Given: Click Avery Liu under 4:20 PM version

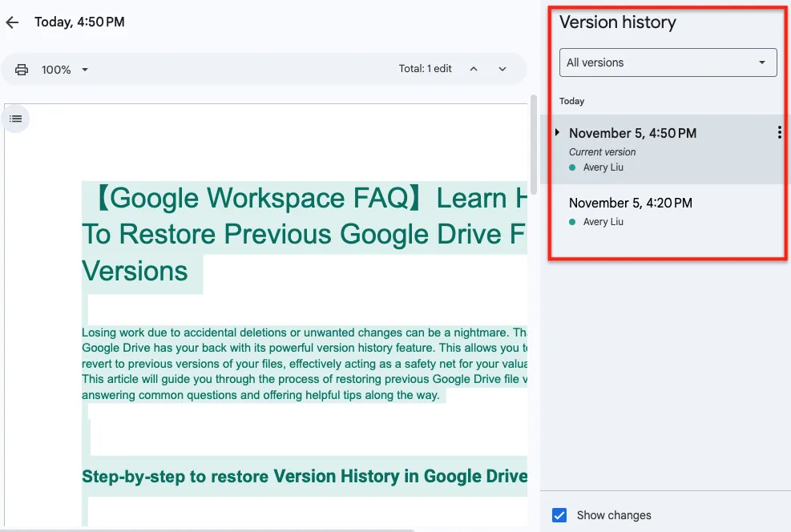Looking at the screenshot, I should pyautogui.click(x=603, y=221).
